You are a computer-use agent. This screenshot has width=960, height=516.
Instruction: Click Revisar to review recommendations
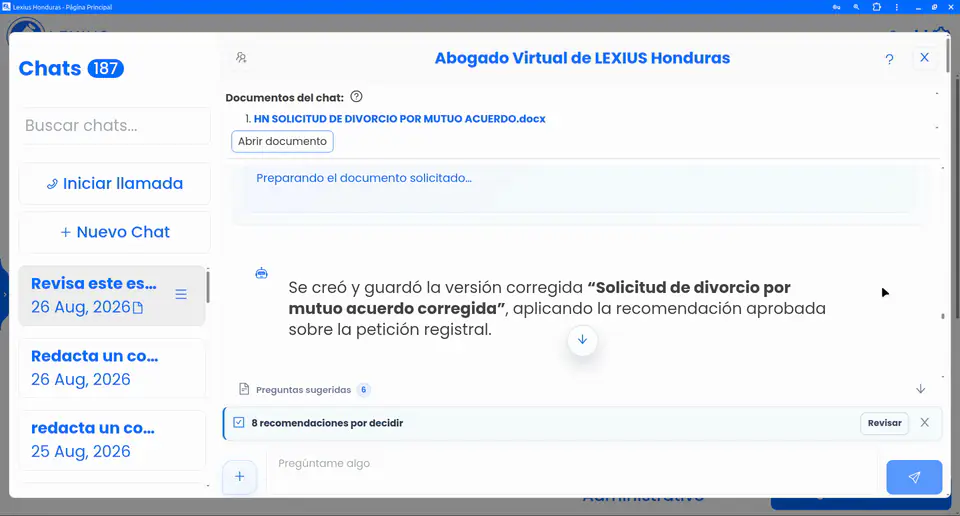coord(884,423)
